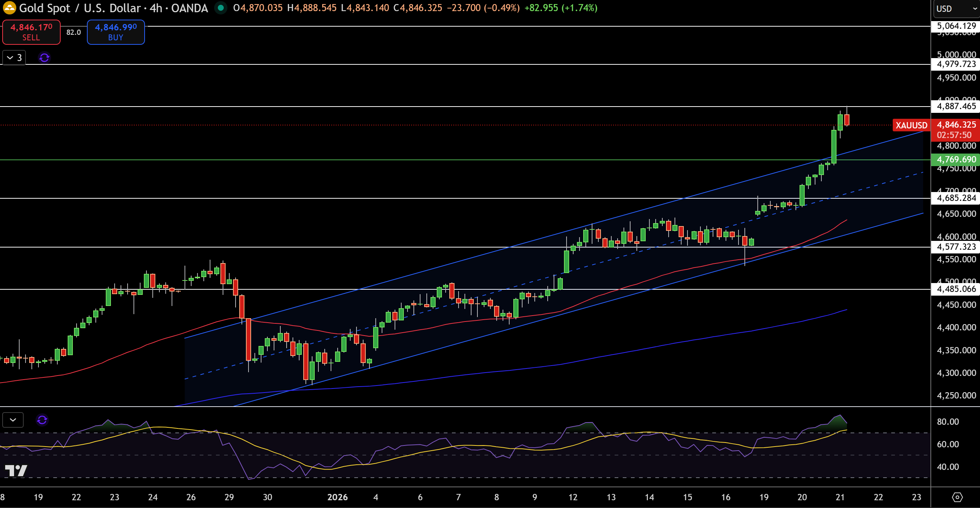Click the 82.0 spread value
Viewport: 980px width, 508px height.
coord(74,32)
